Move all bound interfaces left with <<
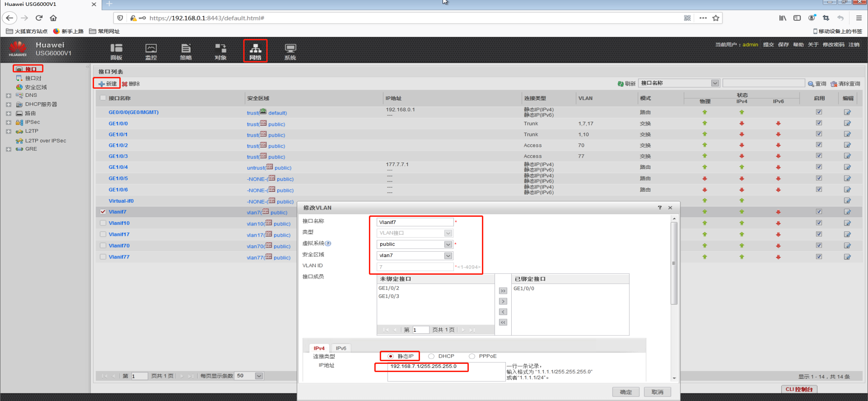868x401 pixels. tap(503, 322)
